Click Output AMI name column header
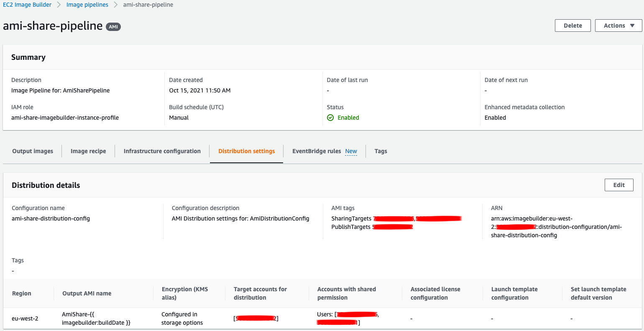 pyautogui.click(x=87, y=293)
